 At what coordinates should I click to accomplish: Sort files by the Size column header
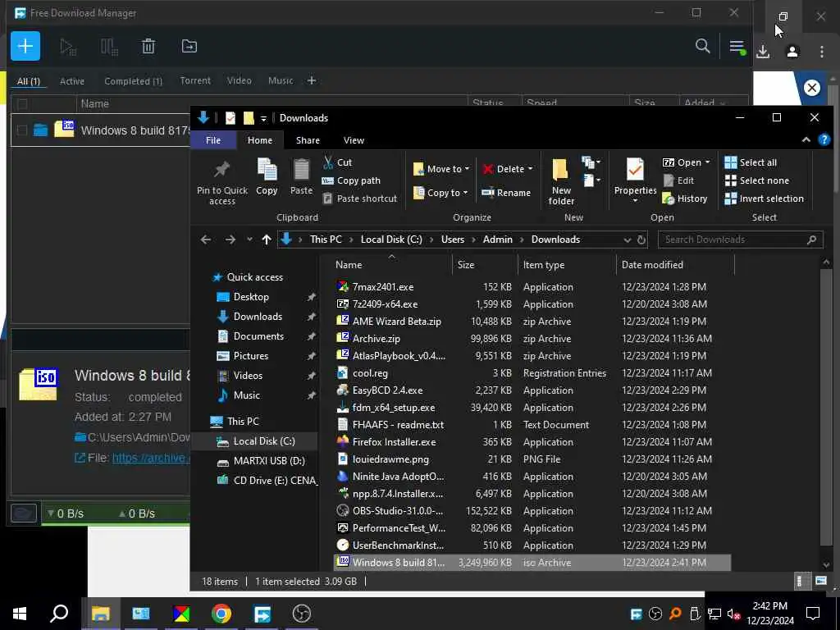pyautogui.click(x=485, y=265)
